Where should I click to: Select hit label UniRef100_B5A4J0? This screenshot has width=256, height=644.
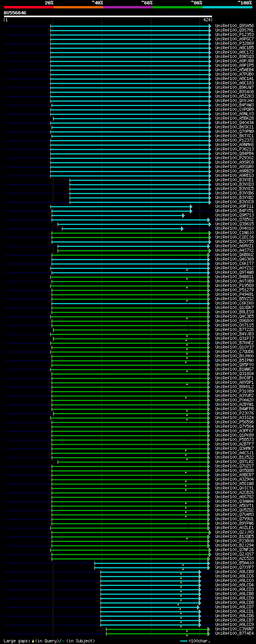(x=234, y=563)
